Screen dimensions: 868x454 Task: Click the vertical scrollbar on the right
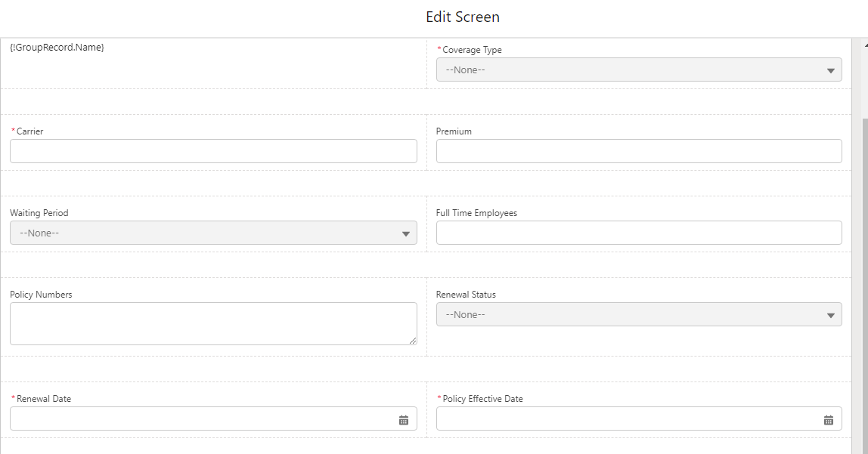coord(863,264)
